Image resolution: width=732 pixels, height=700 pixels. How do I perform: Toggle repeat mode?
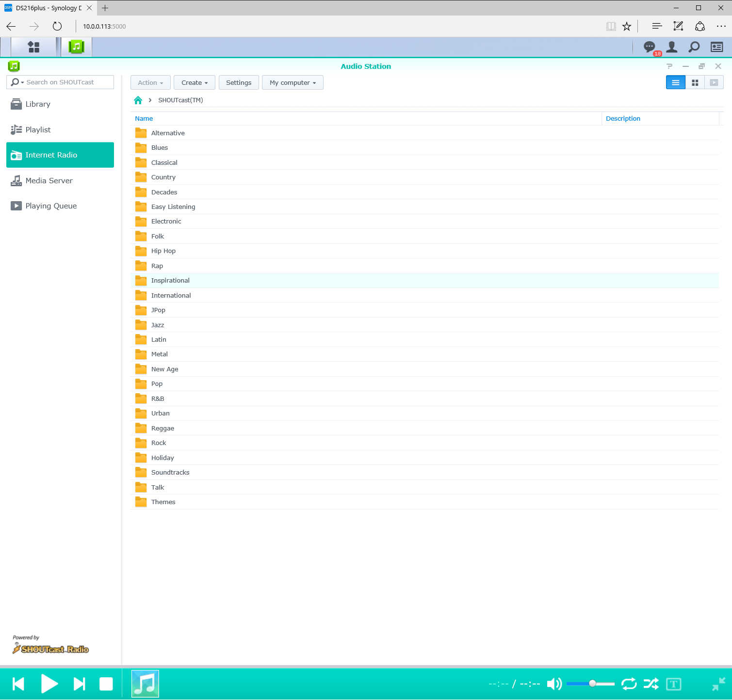pos(629,684)
